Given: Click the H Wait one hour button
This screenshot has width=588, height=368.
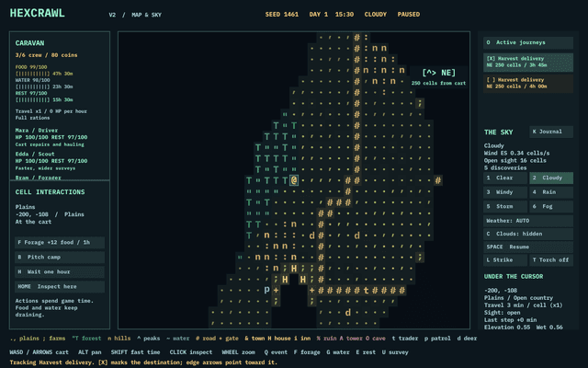Looking at the screenshot, I should [60, 272].
